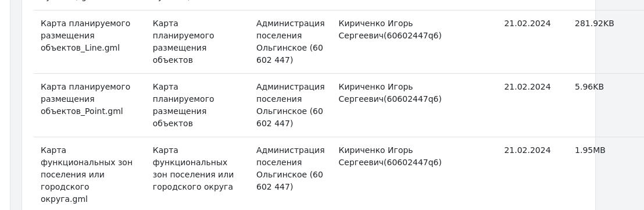644x210 pixels.
Task: Click Администрация cell in the Line.gml row
Action: [x=291, y=41]
